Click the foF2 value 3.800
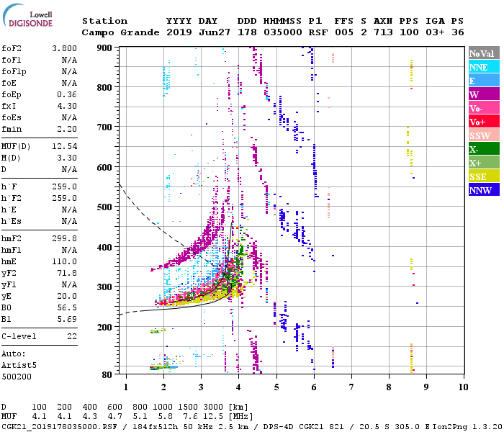504x432 pixels. (64, 48)
